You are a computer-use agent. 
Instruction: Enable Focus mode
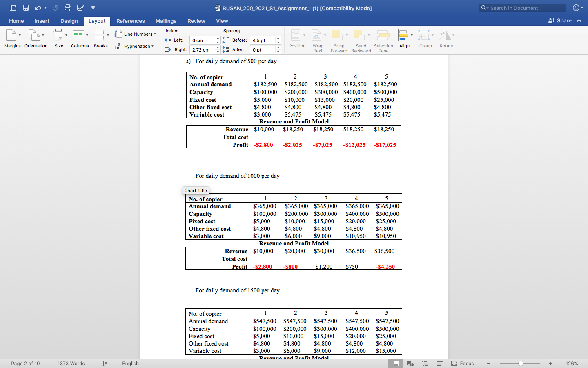462,363
